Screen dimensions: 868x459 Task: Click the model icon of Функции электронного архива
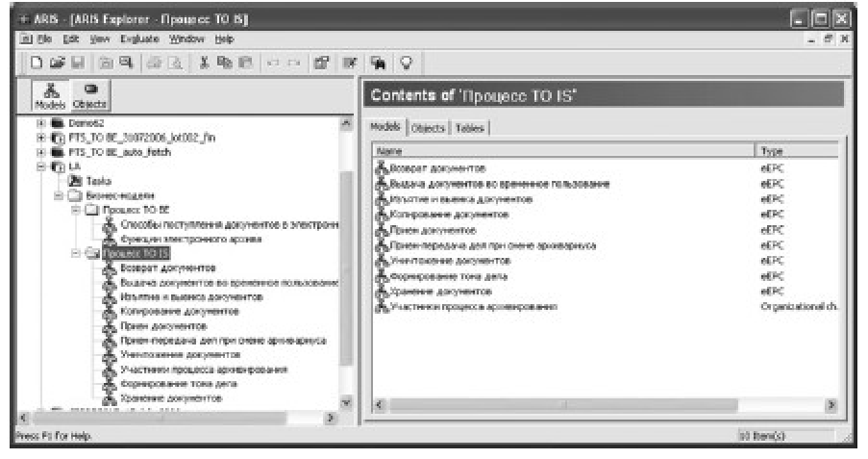110,239
